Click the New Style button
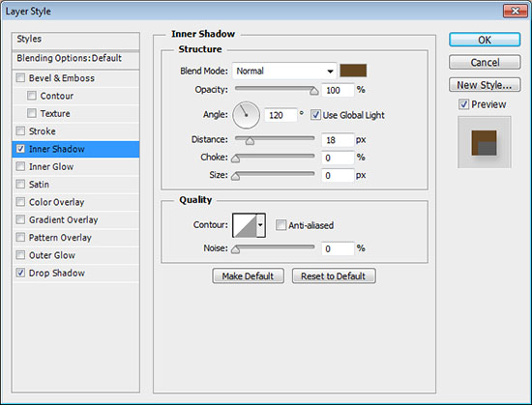Image resolution: width=532 pixels, height=405 pixels. (485, 85)
